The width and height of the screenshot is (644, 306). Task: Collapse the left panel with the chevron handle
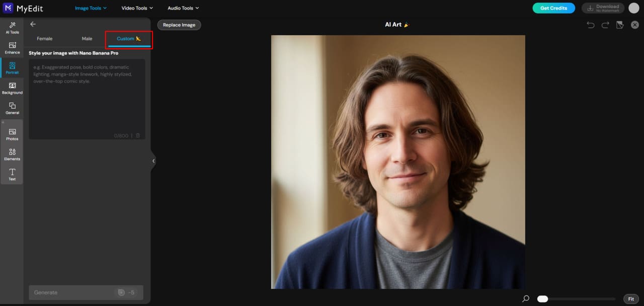153,161
